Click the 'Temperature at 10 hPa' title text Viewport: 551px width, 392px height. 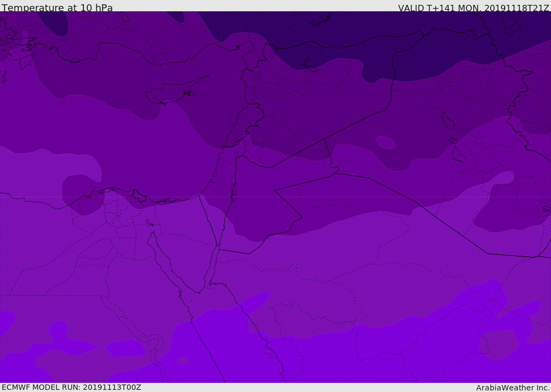coord(57,8)
